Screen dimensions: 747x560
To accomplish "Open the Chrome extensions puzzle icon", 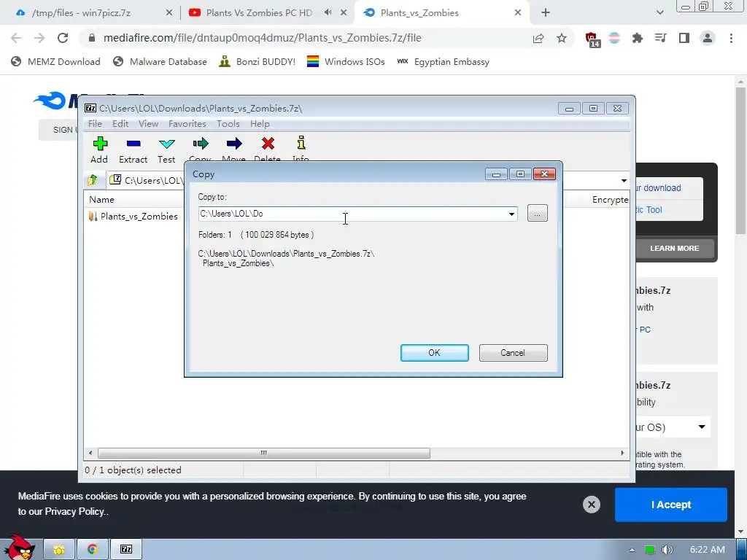I will point(637,38).
